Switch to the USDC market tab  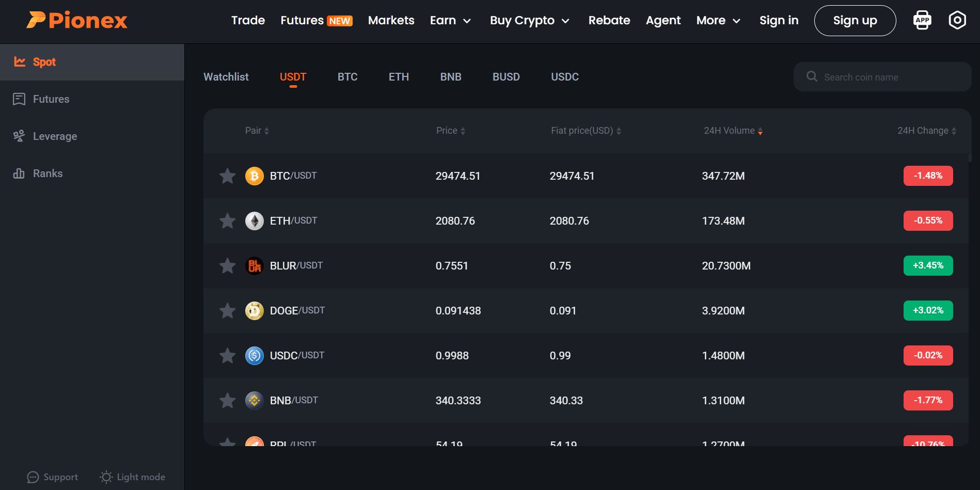pos(565,77)
